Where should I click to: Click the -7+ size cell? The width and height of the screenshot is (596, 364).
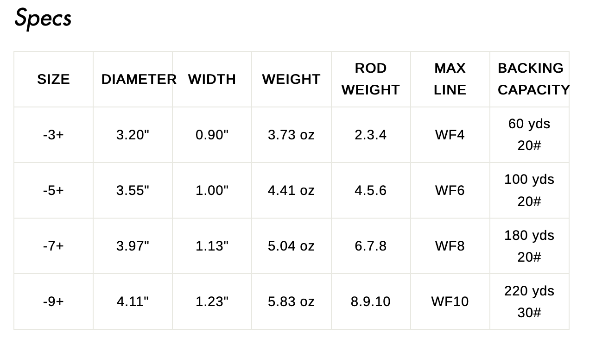coord(54,246)
